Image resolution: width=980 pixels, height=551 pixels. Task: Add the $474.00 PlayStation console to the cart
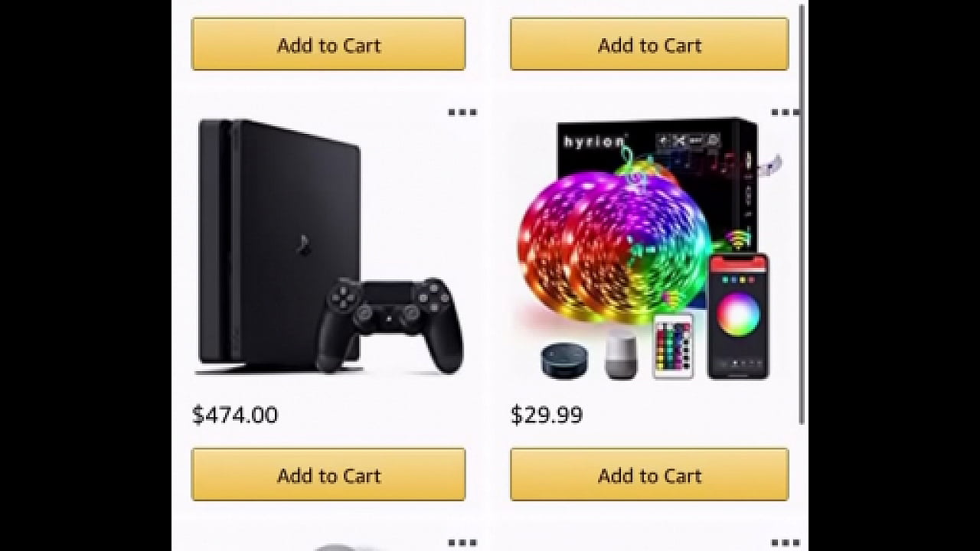[328, 475]
